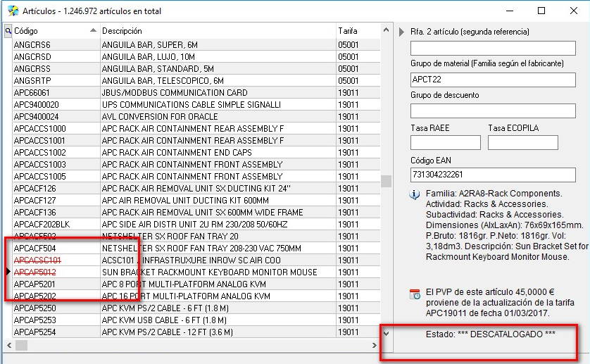This screenshot has width=590, height=364.
Task: Click the horizontal scrollbar left arrow
Action: [x=9, y=345]
